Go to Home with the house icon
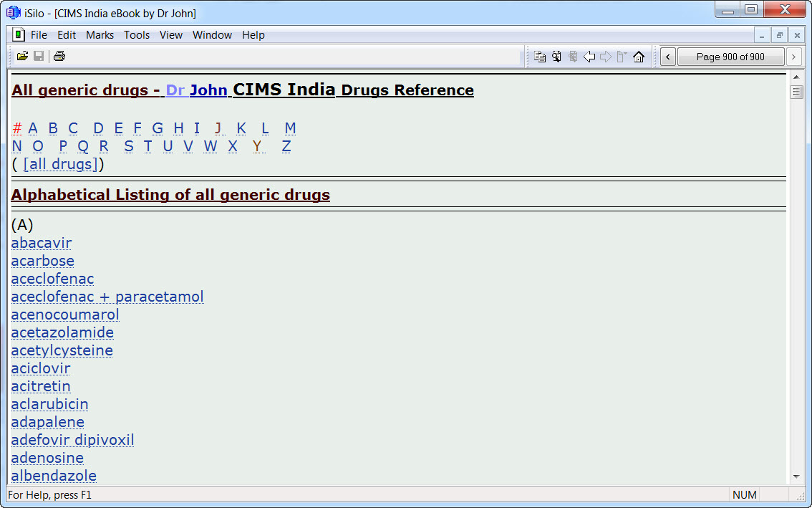Screen dimensions: 812x508 (639, 57)
